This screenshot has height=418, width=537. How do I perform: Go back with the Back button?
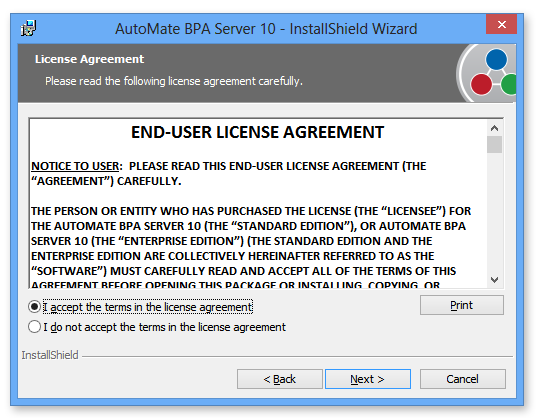point(279,379)
